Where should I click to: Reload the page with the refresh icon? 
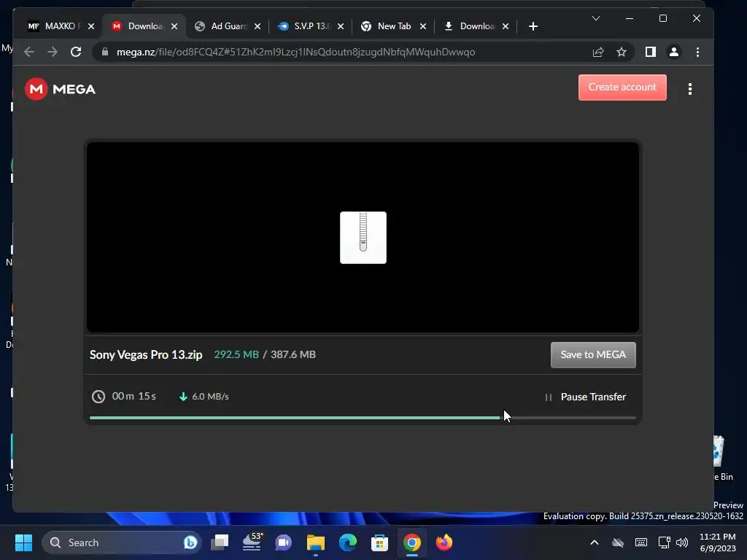(x=76, y=52)
